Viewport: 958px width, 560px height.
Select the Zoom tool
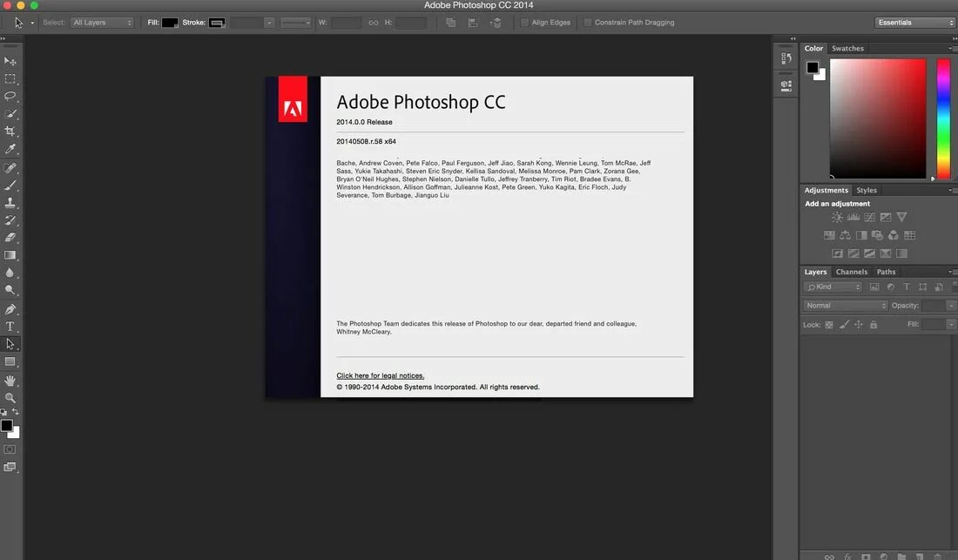coord(10,397)
